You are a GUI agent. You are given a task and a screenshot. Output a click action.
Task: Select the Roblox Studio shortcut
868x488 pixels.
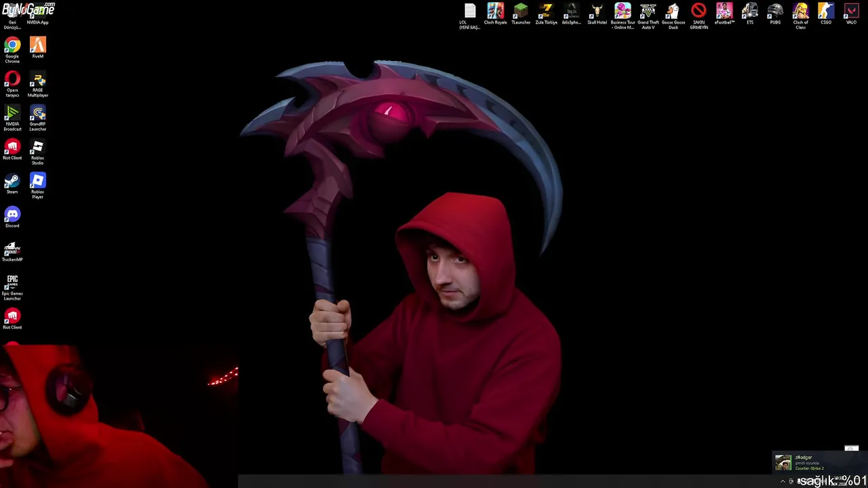point(37,152)
